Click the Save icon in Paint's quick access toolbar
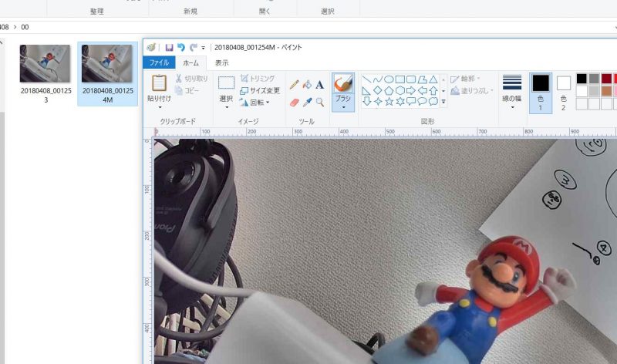 [169, 48]
